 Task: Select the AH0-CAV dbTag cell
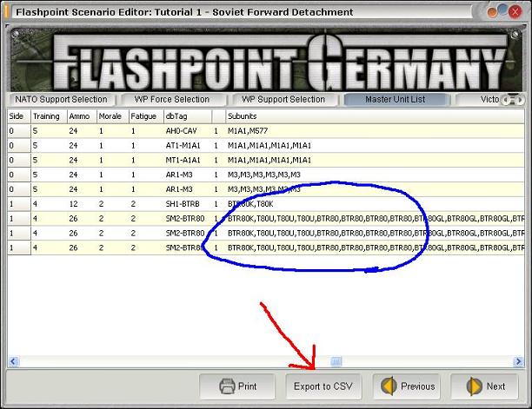(188, 131)
